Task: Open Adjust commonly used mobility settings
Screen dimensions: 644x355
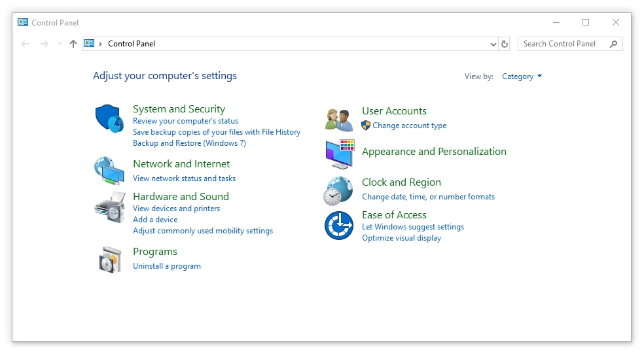Action: pos(203,231)
